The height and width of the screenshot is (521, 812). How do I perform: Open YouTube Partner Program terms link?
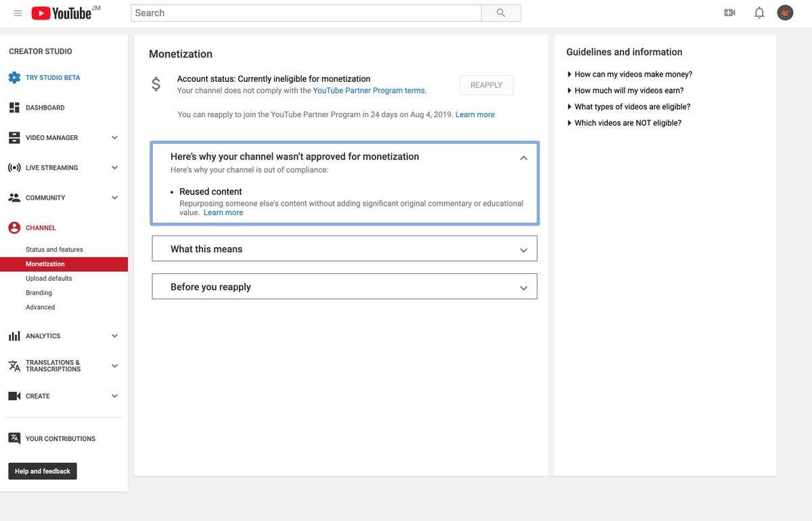pyautogui.click(x=369, y=91)
